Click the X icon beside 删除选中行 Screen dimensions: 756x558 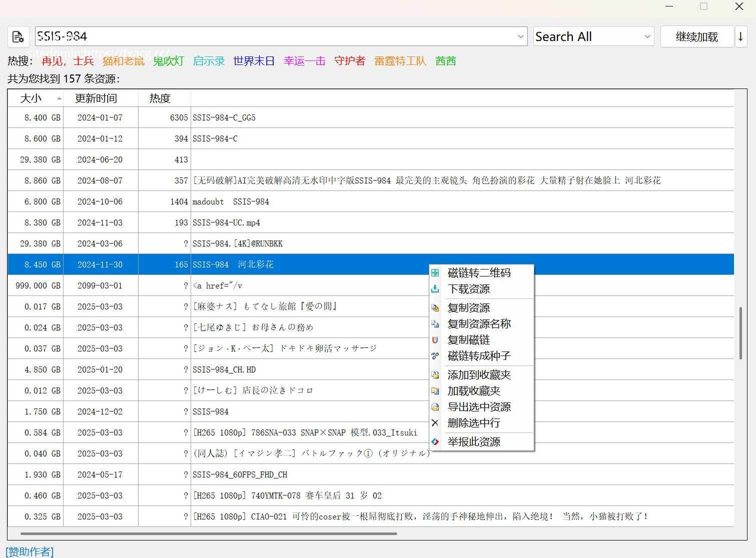pos(435,423)
